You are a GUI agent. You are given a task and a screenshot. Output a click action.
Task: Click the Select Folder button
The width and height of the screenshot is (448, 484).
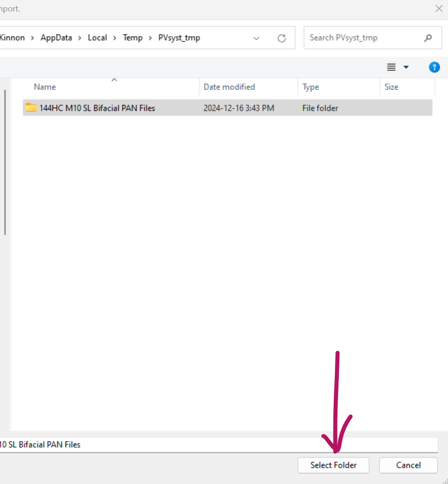tap(333, 465)
